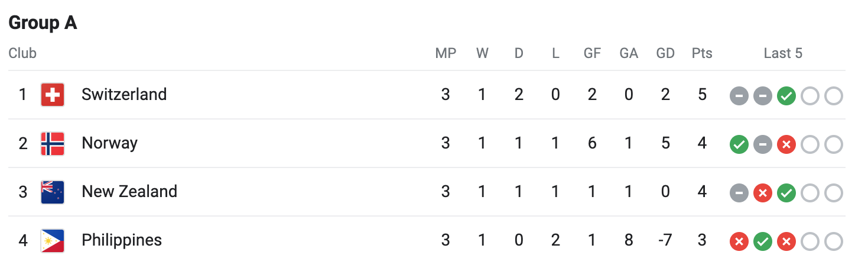868x274 pixels.
Task: Click the New Zealand flag icon
Action: pos(53,192)
